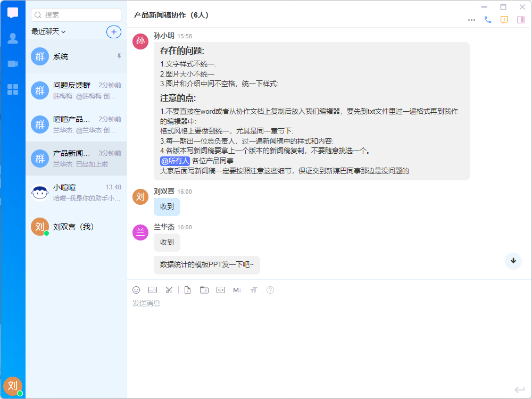Start a voice call with phone icon
The image size is (532, 399).
click(488, 20)
